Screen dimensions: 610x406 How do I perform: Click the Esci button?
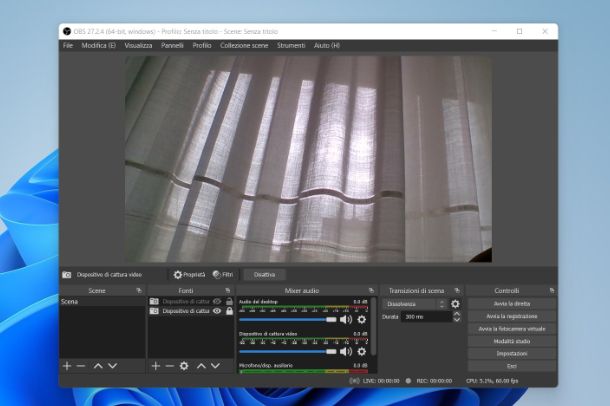512,366
